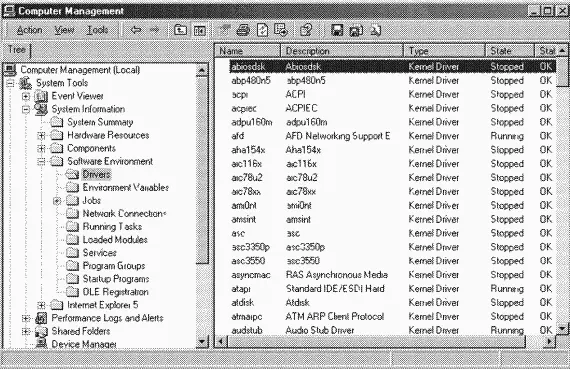570x369 pixels.
Task: Select Program Groups in the tree
Action: click(x=114, y=266)
